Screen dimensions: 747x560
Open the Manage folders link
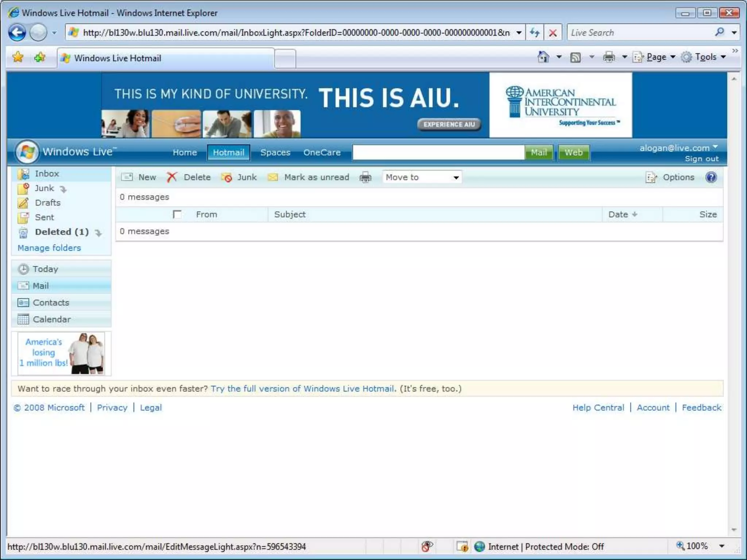pos(49,248)
